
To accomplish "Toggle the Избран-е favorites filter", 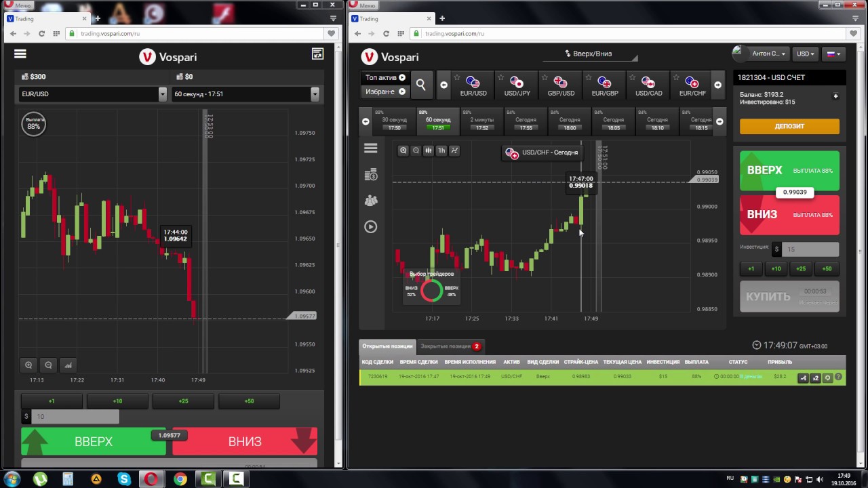I will click(x=384, y=91).
